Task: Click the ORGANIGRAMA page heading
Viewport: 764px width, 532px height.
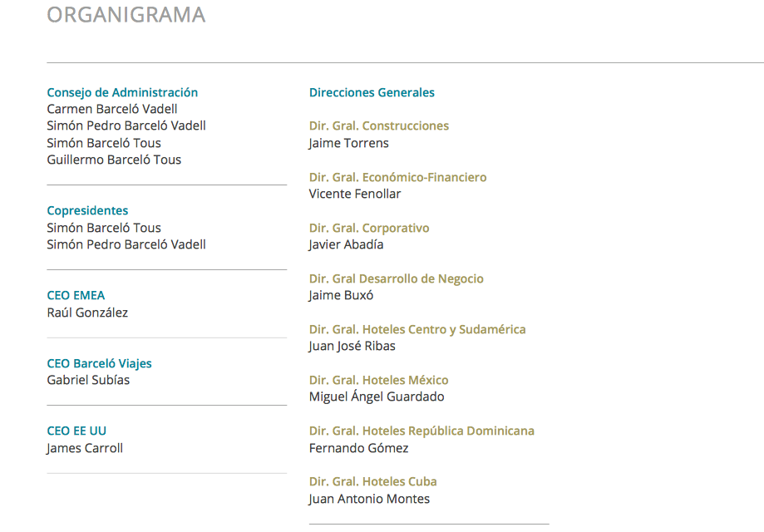Action: click(x=126, y=15)
